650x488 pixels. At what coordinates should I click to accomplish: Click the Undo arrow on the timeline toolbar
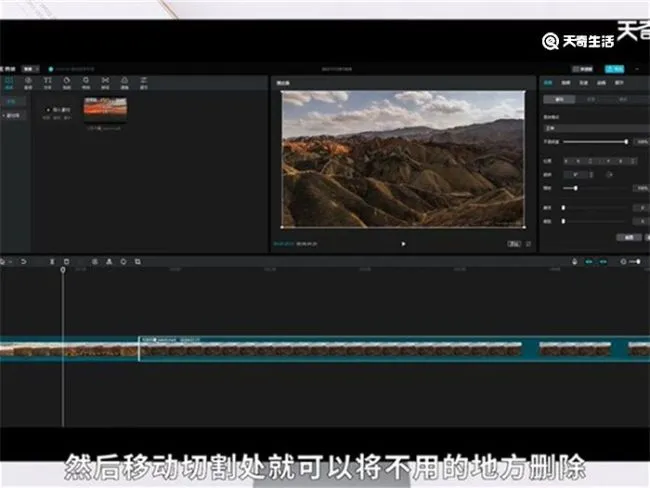tap(24, 262)
